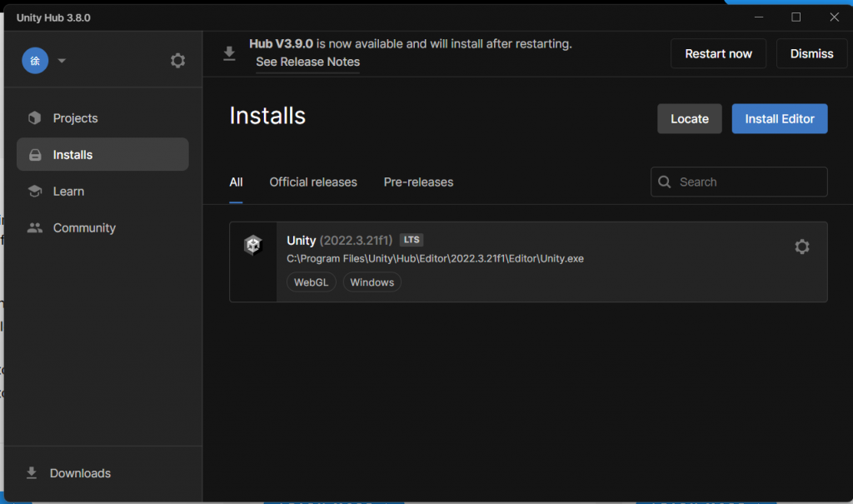Switch to the Official releases tab
The width and height of the screenshot is (853, 504).
tap(313, 182)
